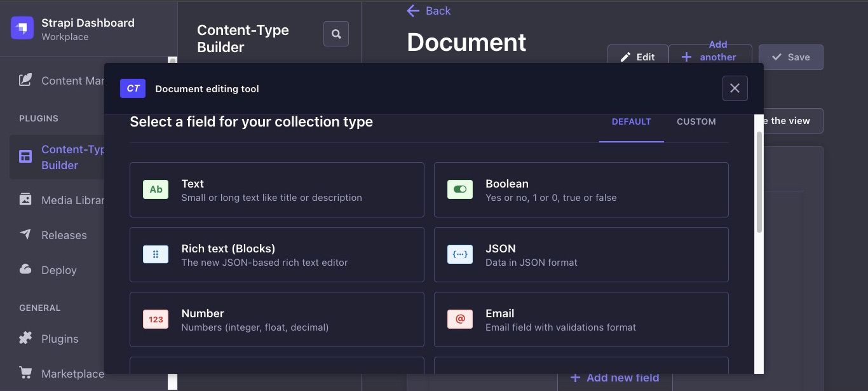Click the Strapi Dashboard Workplace title
The height and width of the screenshot is (391, 868).
(88, 29)
